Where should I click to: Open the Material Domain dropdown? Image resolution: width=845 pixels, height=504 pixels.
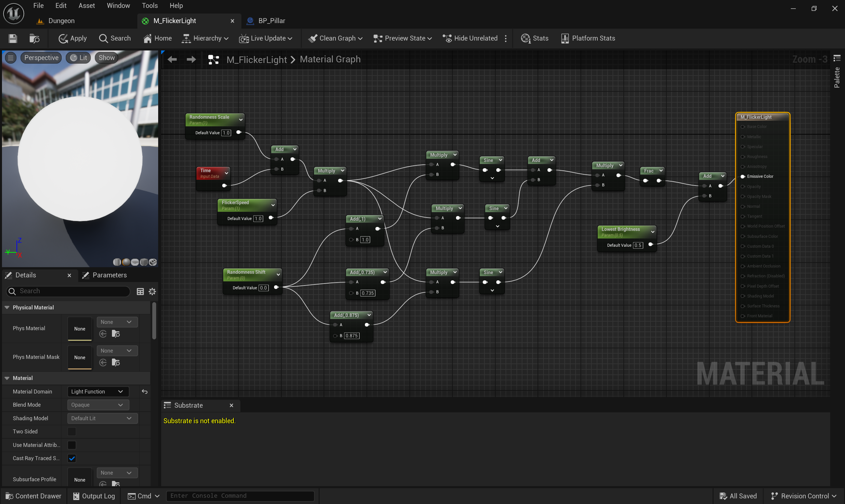pos(97,392)
